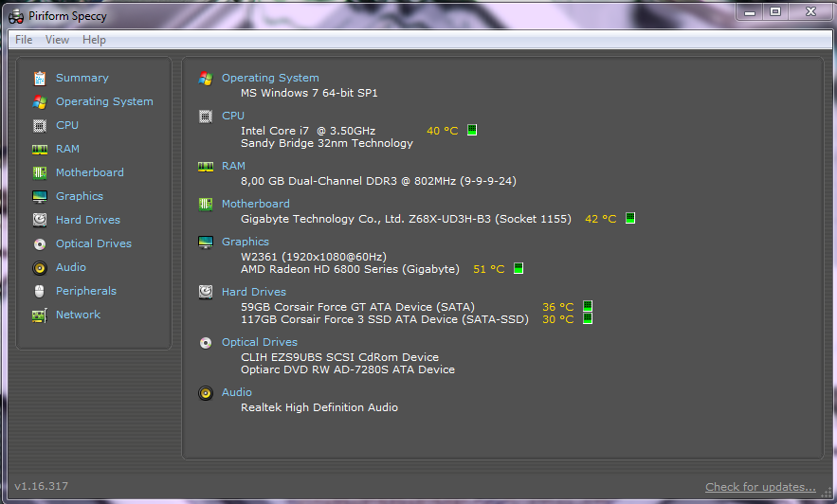Screen dimensions: 837x504
Task: Click the motherboard 42 °C temperature indicator
Action: 630,218
